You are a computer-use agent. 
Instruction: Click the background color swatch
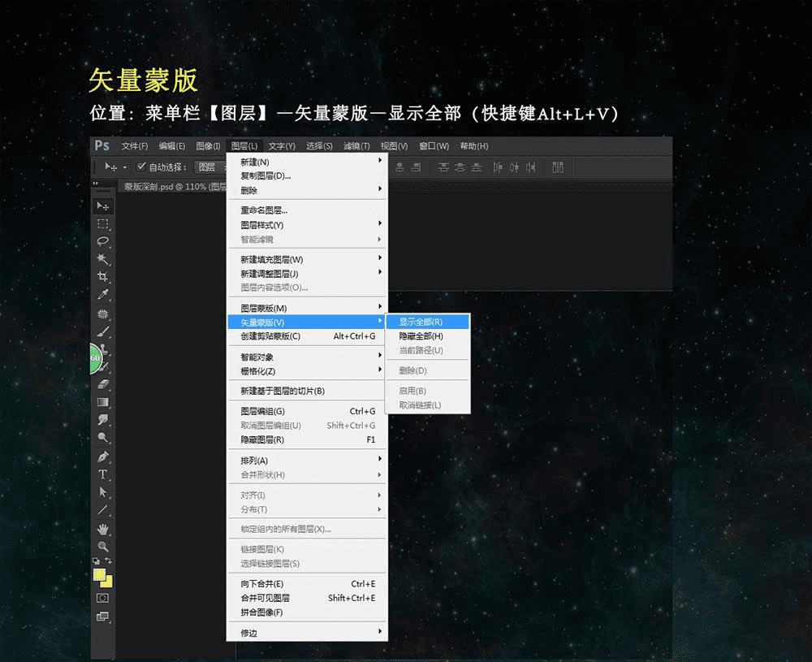click(108, 582)
